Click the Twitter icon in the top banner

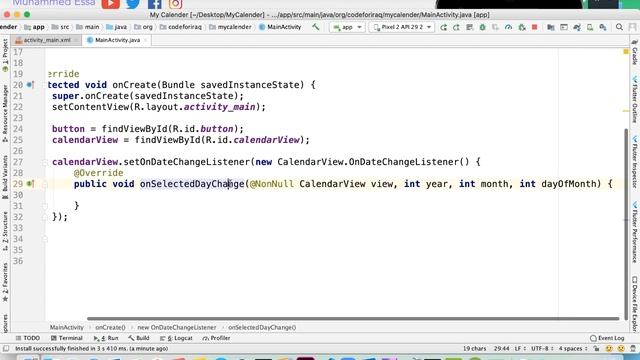coord(133,4)
